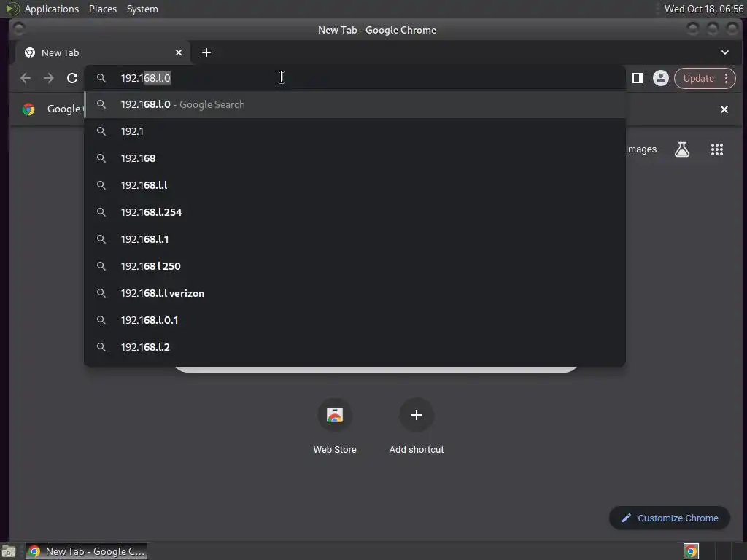
Task: Open the Search Labs flask icon
Action: [x=682, y=149]
